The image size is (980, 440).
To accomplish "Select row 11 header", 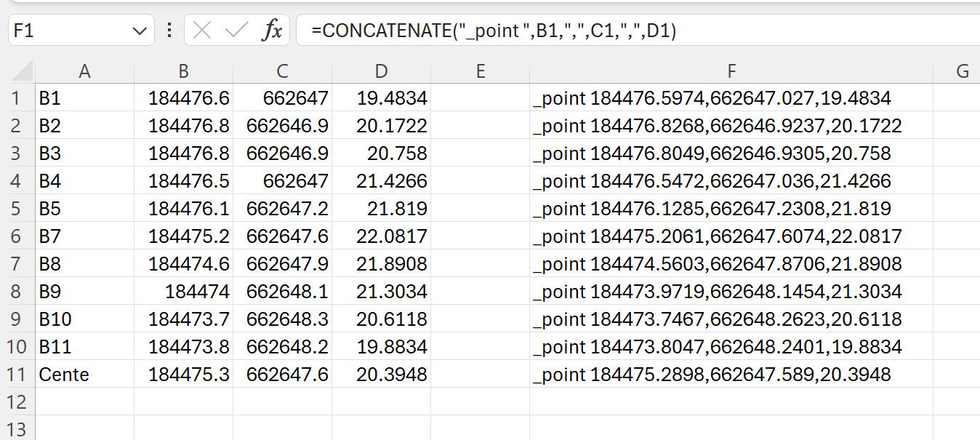I will (x=22, y=374).
